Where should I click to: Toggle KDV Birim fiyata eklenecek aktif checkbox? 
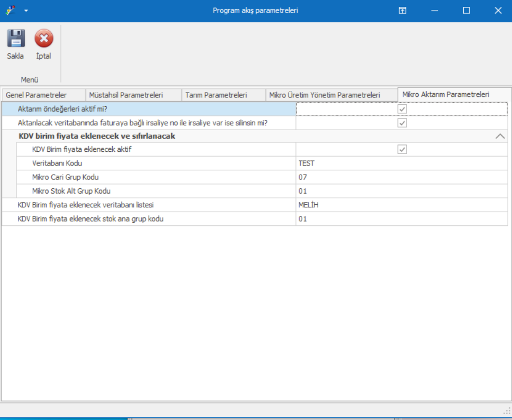point(402,150)
